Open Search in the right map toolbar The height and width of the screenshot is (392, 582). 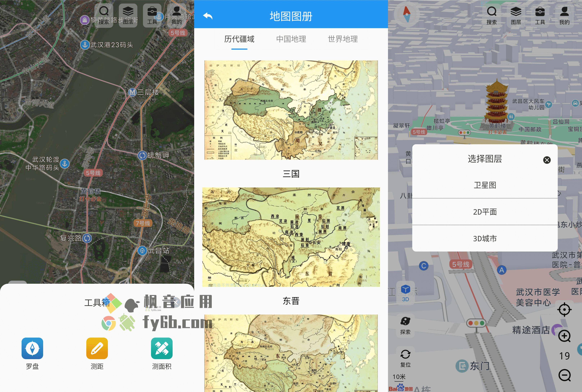click(492, 15)
